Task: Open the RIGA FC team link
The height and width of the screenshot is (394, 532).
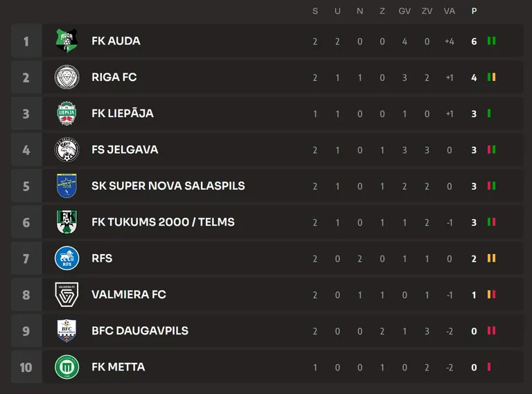Action: [x=114, y=78]
